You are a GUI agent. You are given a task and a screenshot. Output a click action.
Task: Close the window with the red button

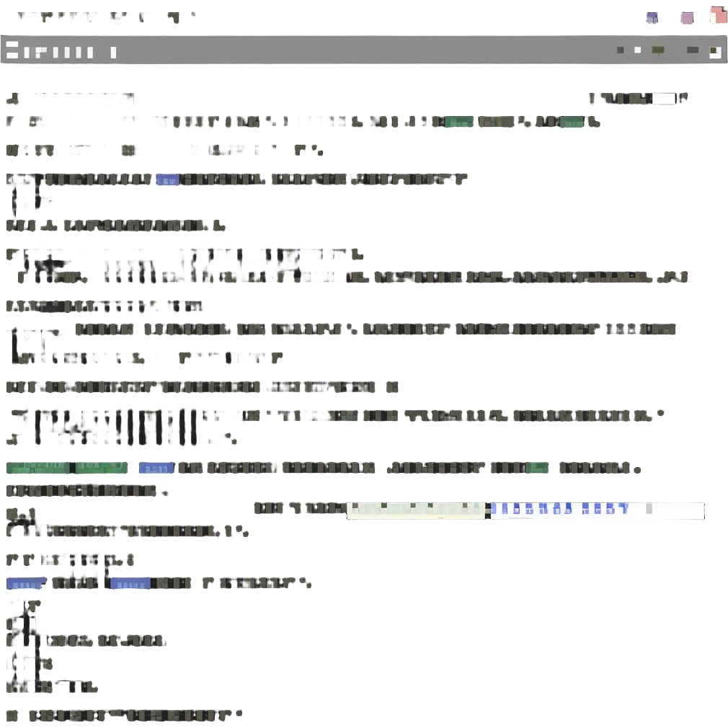click(x=718, y=17)
